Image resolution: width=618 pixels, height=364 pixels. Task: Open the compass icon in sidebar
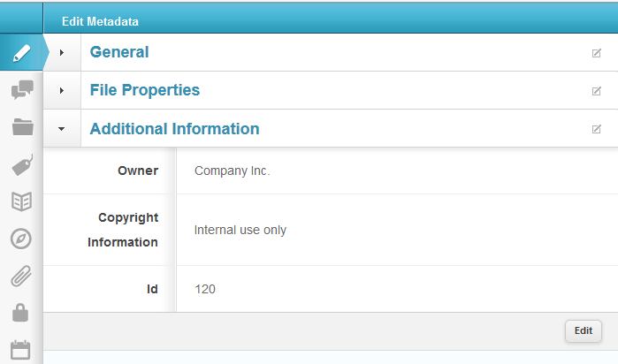[x=21, y=239]
